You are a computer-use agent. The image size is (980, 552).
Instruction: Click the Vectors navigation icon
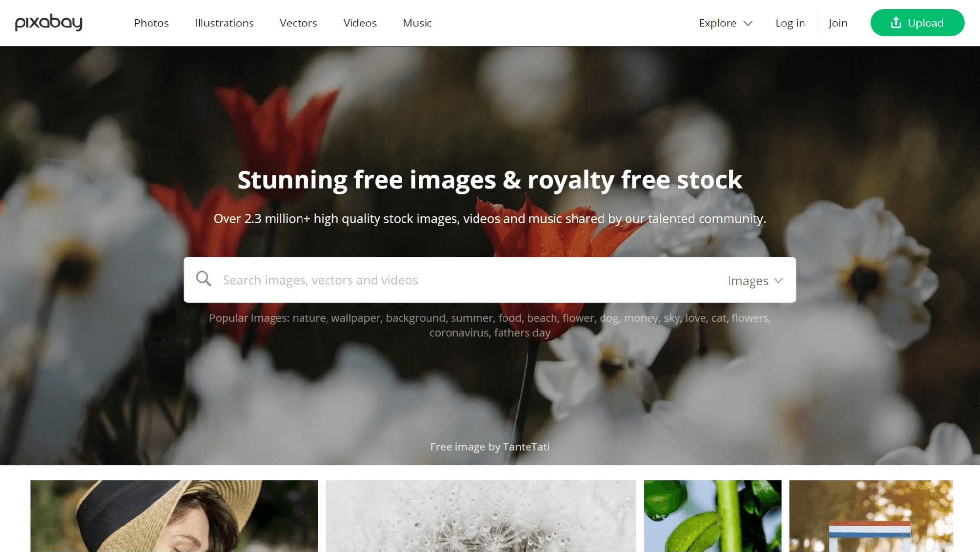tap(298, 23)
